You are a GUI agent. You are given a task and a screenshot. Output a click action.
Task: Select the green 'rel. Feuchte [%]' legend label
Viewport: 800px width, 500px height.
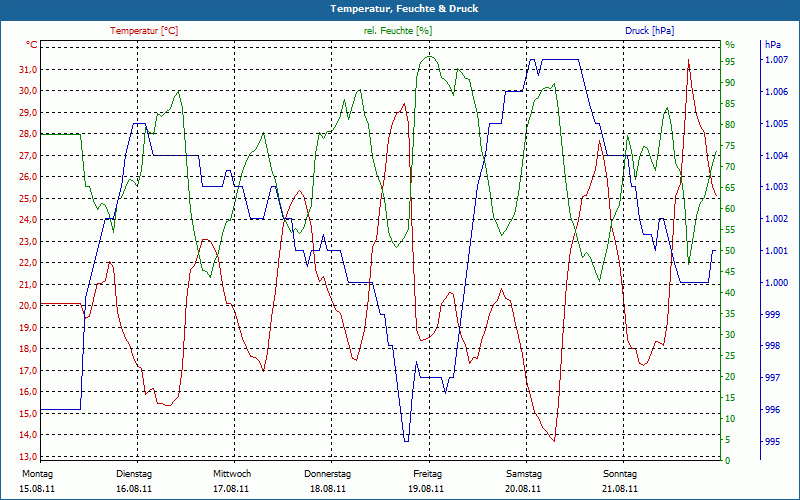397,31
